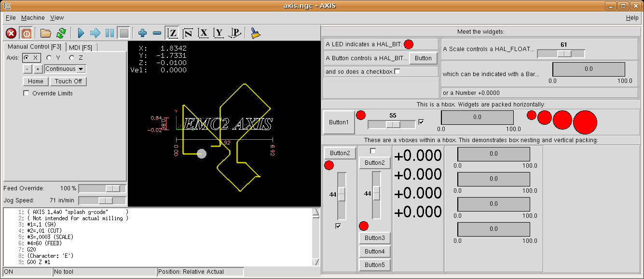Clear the live plot with the broom icon
644x279 pixels.
pos(255,33)
